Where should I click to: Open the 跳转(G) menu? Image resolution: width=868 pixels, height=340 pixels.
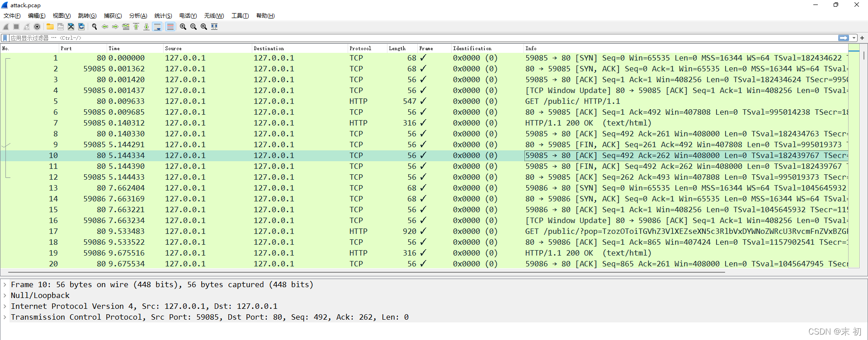pos(87,16)
